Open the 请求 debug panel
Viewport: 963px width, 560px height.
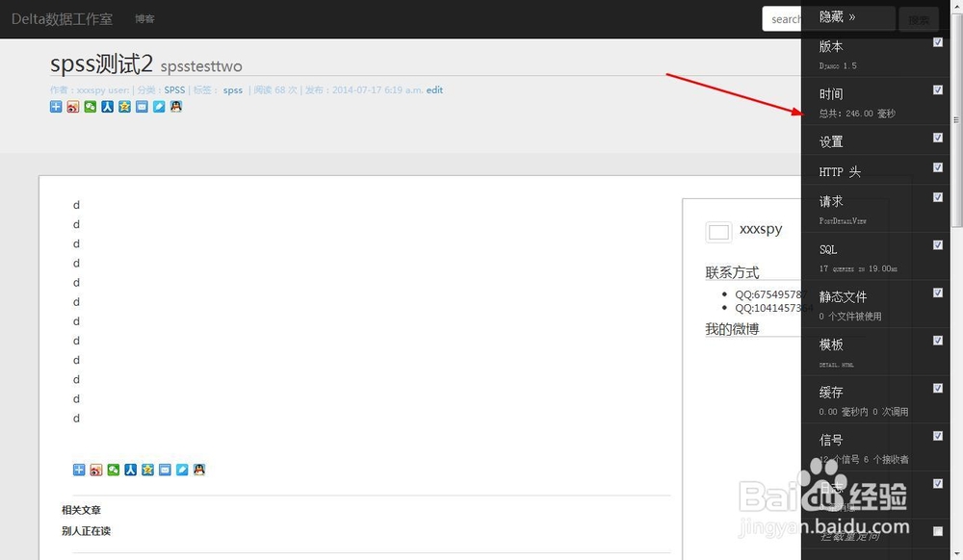point(831,201)
